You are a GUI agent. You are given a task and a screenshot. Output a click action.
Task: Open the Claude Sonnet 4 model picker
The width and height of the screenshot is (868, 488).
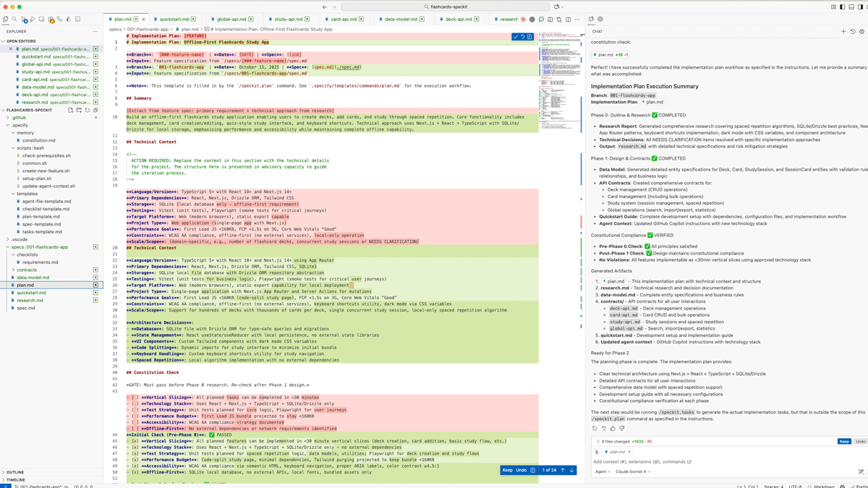632,471
